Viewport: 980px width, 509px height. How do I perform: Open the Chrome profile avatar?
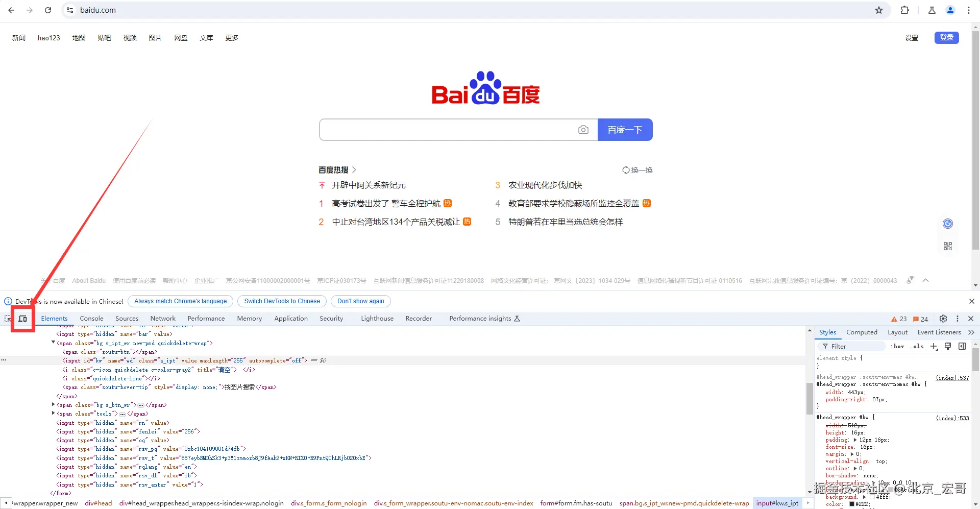[950, 10]
